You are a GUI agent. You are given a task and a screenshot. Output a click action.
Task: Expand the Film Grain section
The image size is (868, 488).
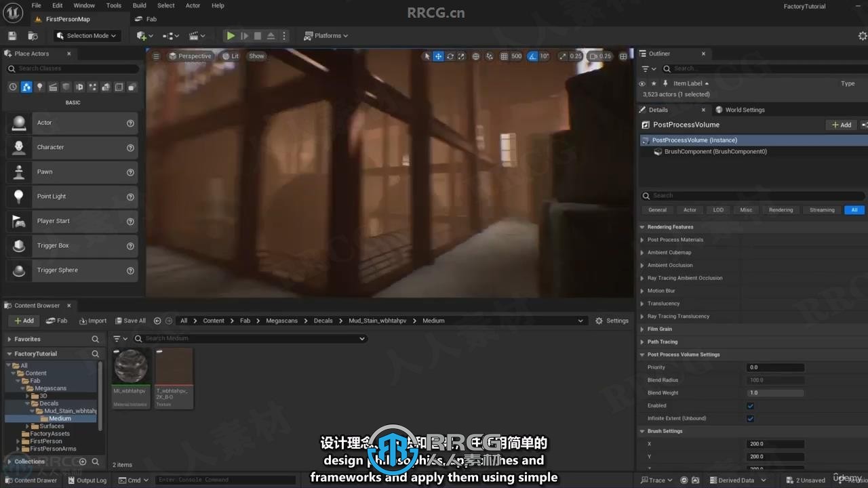point(642,329)
